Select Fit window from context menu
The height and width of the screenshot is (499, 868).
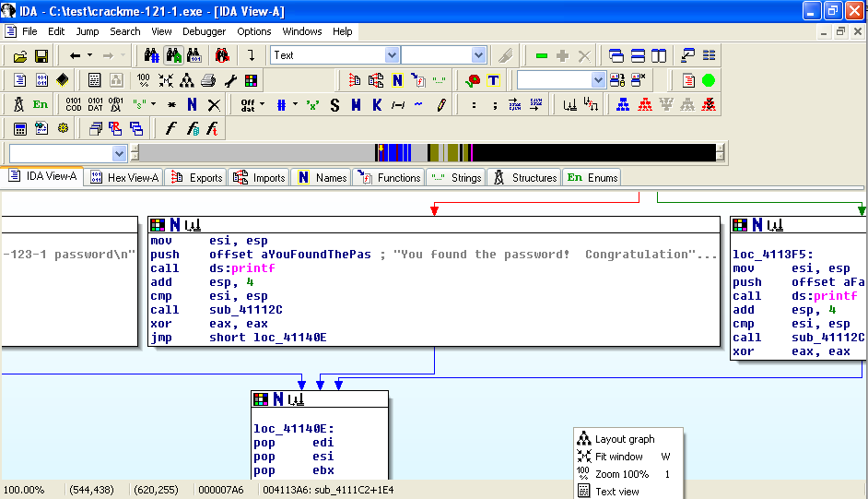click(618, 457)
